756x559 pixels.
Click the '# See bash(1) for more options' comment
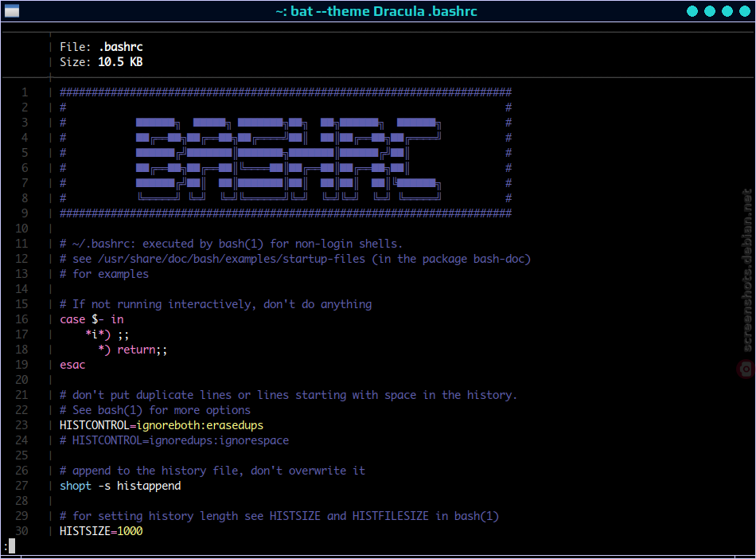coord(155,410)
